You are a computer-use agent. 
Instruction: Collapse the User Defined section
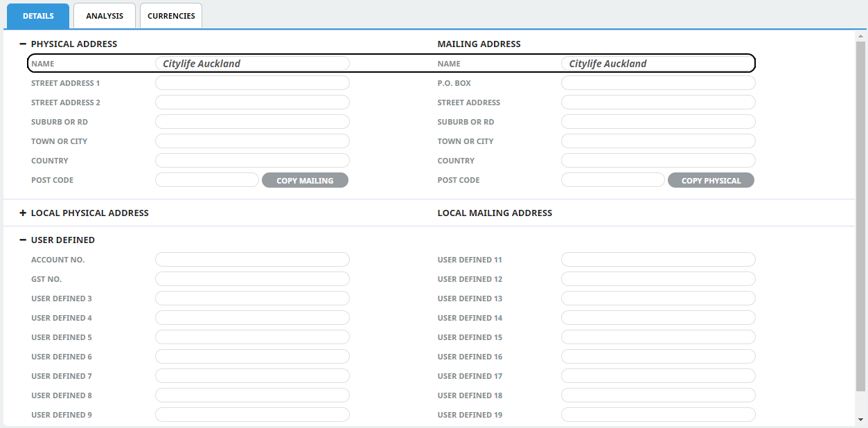23,240
